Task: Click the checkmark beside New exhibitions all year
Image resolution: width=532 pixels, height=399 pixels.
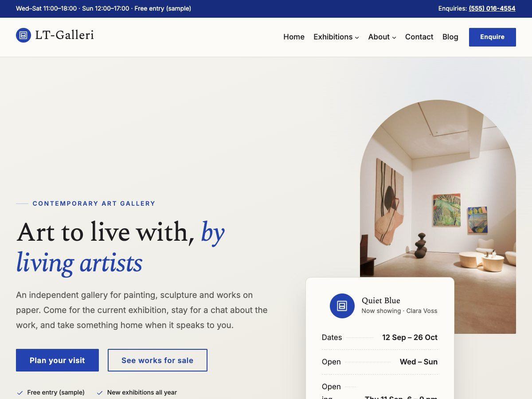Action: click(100, 393)
